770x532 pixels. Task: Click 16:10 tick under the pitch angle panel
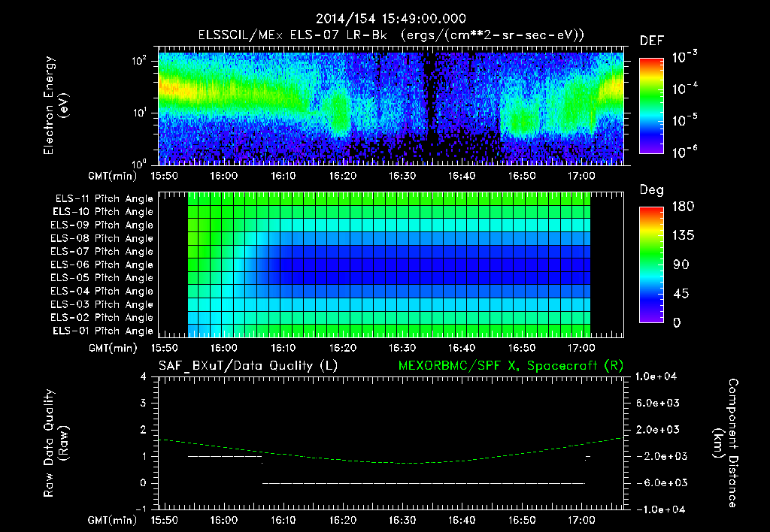pyautogui.click(x=283, y=348)
